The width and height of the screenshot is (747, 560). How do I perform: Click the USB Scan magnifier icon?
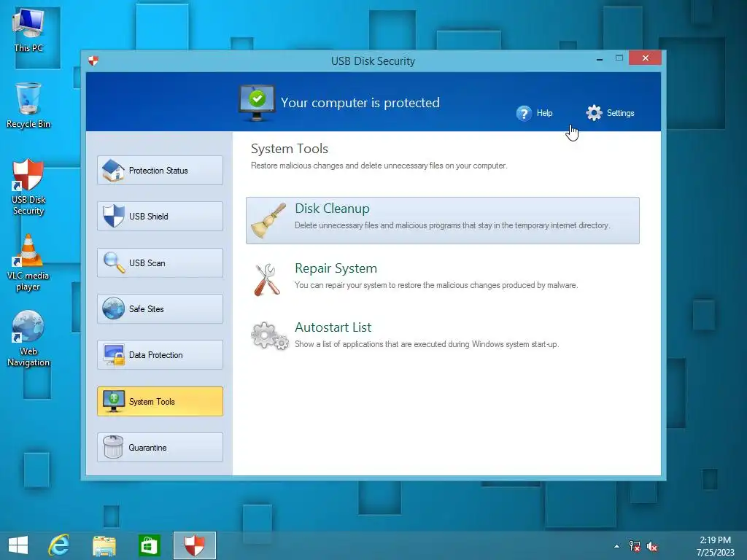(x=115, y=262)
